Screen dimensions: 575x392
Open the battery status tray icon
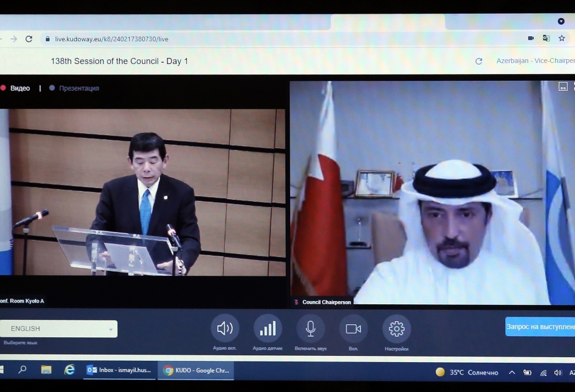coord(527,373)
